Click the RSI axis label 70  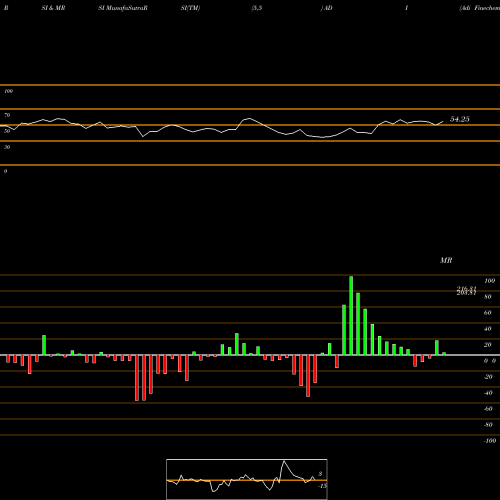pos(7,115)
